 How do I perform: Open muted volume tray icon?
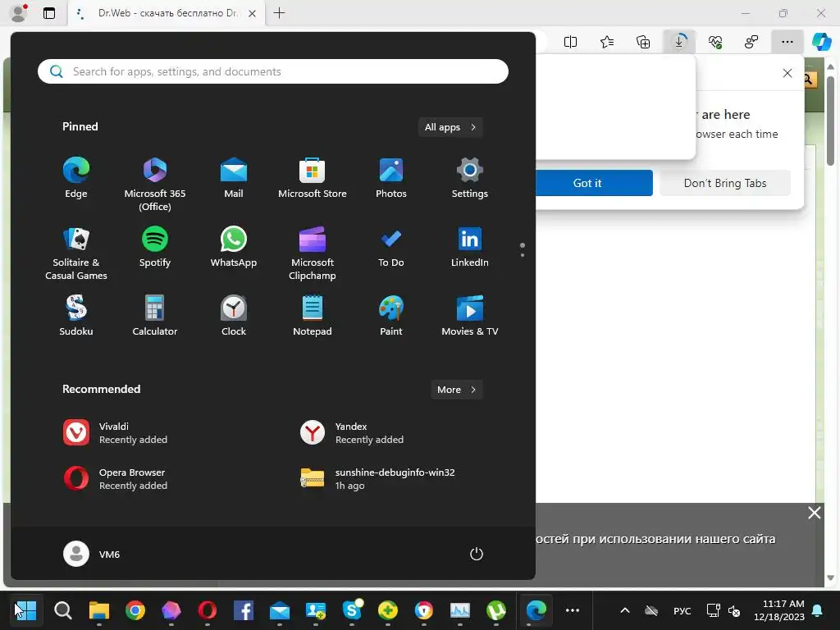pyautogui.click(x=734, y=610)
